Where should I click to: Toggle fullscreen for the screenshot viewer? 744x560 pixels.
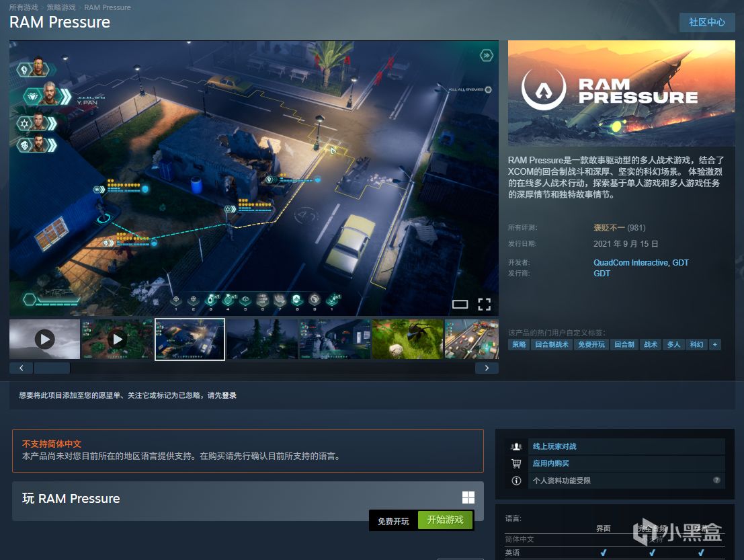[x=484, y=305]
